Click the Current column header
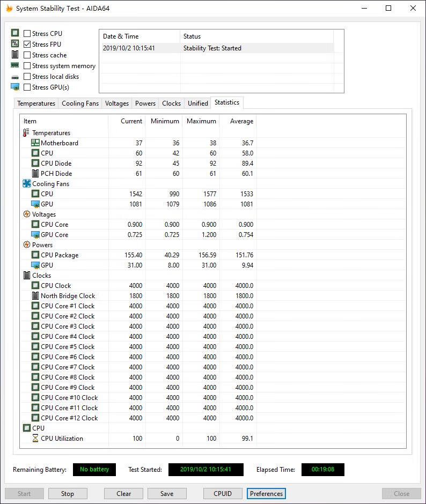This screenshot has height=504, width=426. 127,121
